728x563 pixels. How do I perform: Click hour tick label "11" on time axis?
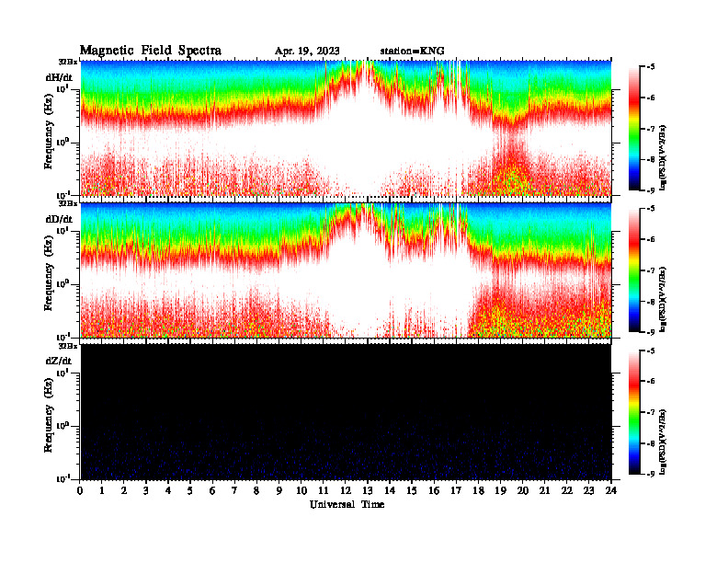324,491
